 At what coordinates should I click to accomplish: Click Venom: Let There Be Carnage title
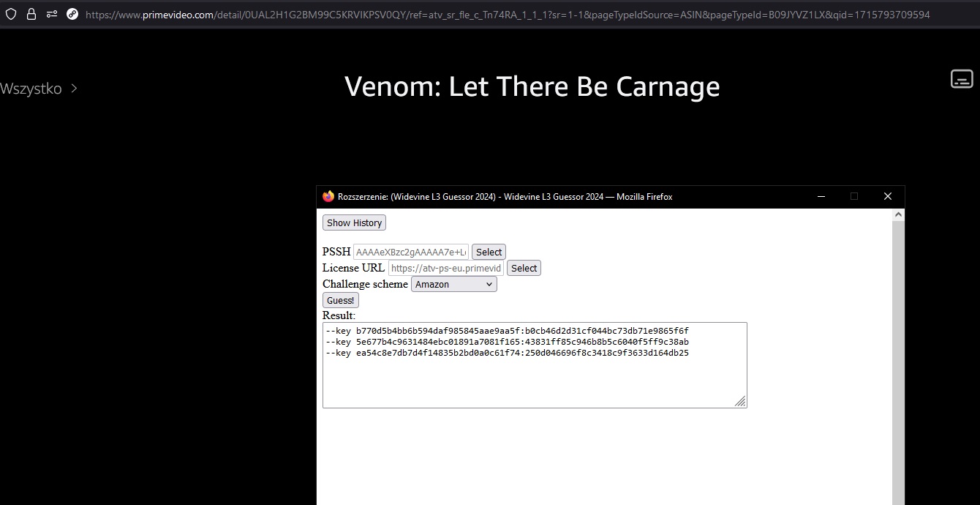532,86
